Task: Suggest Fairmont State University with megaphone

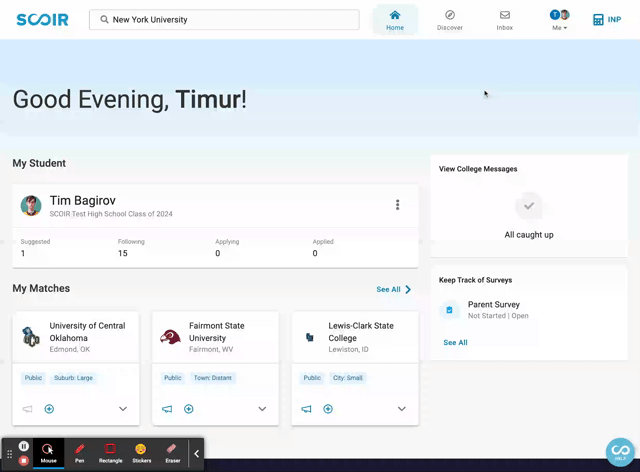Action: pyautogui.click(x=167, y=409)
